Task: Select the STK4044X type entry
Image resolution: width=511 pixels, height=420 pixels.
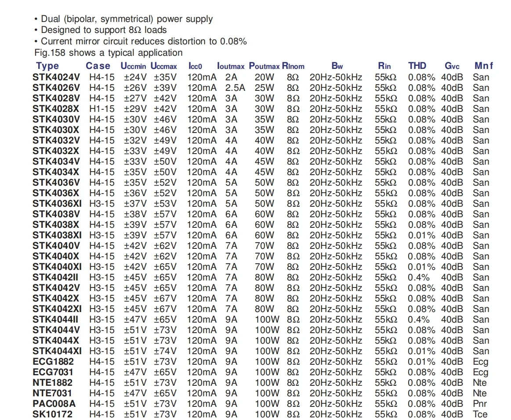Action: 56,341
